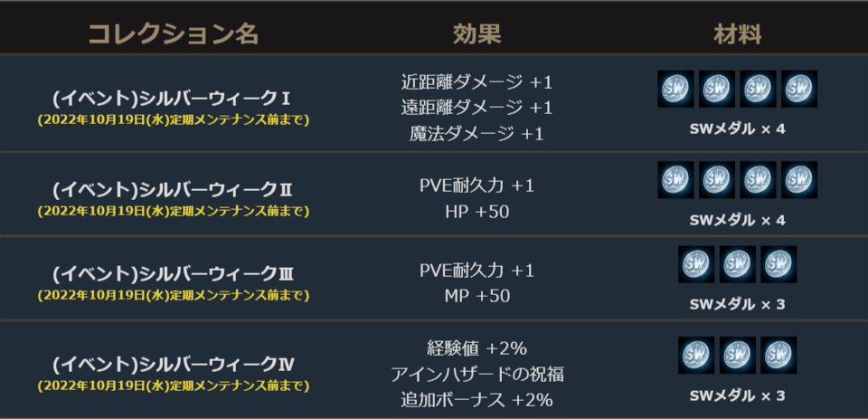
Task: Click middle SW medal icon in Silver Week IV row
Action: click(x=738, y=356)
